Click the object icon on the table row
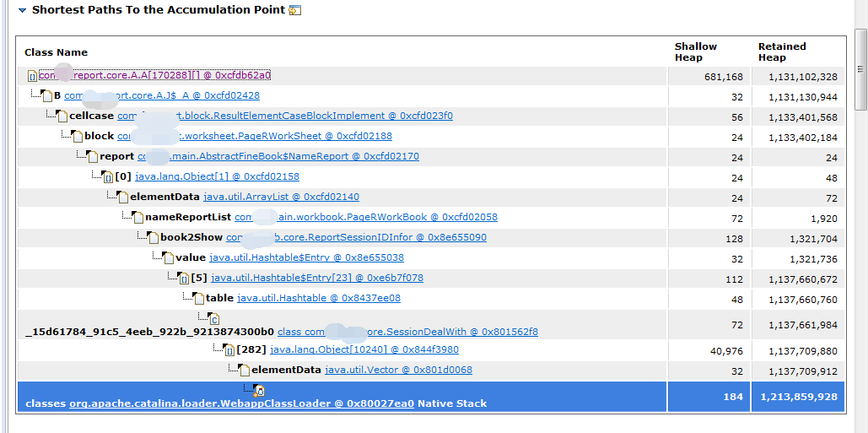Viewport: 868px width, 433px height. point(200,299)
